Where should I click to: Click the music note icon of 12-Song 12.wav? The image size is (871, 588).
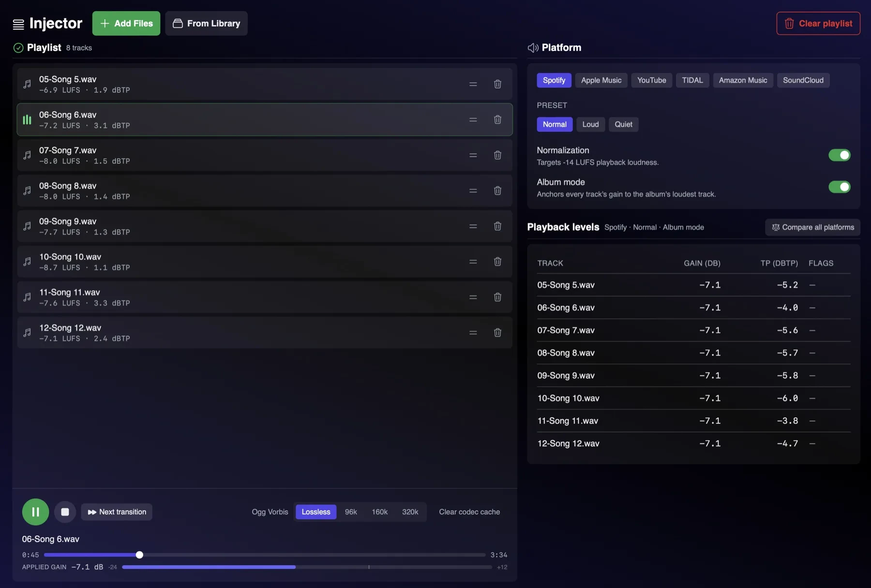27,333
